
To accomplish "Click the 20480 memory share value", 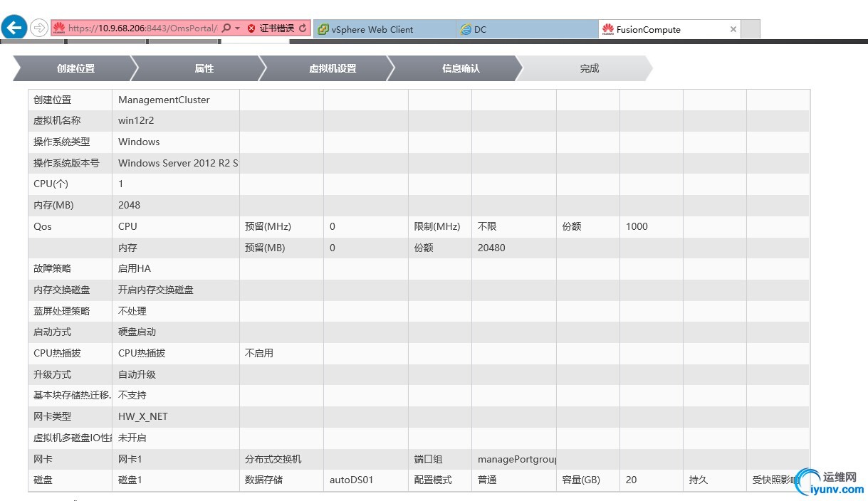I will pos(491,248).
